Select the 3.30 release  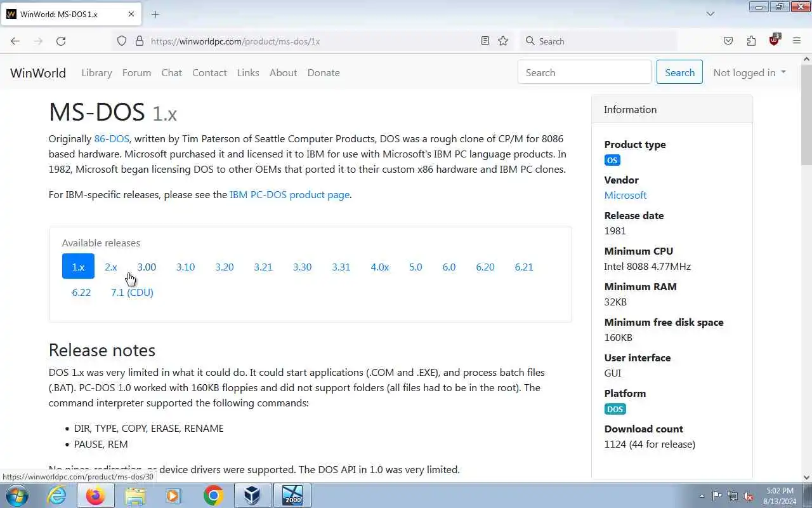302,267
